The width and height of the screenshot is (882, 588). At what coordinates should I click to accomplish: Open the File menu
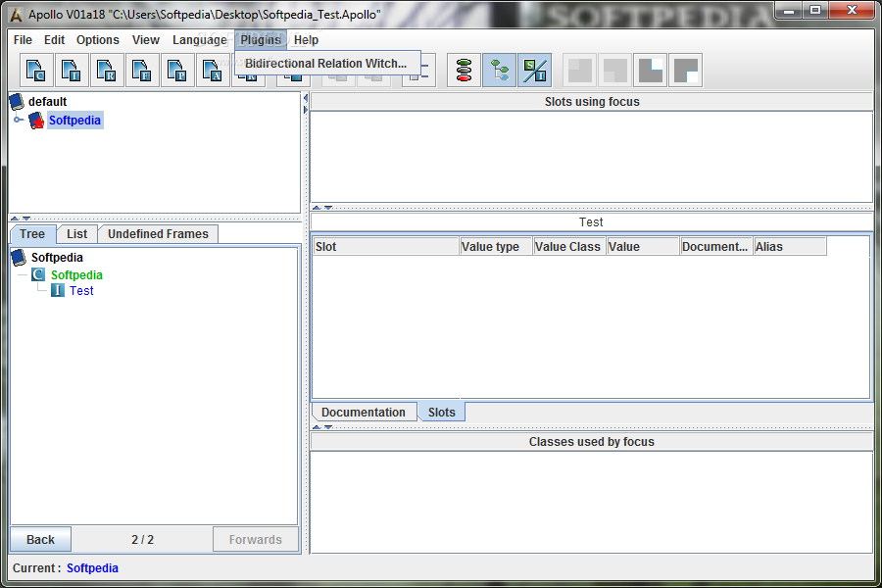pos(23,40)
